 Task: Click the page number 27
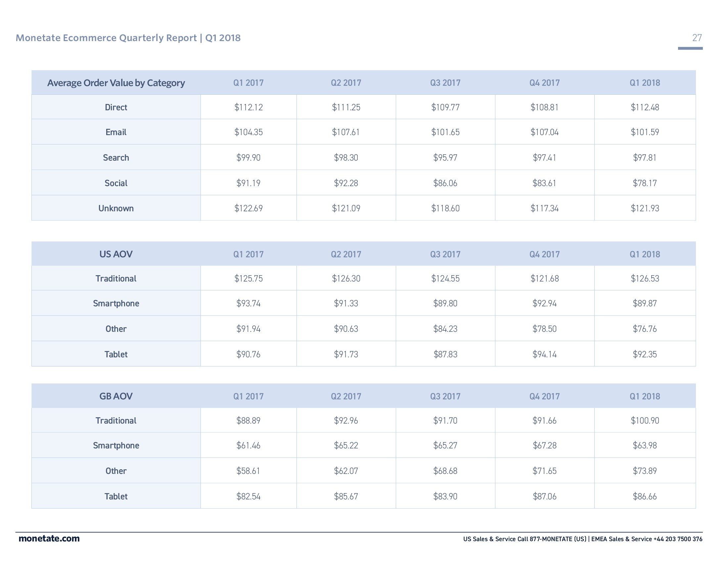pos(697,38)
